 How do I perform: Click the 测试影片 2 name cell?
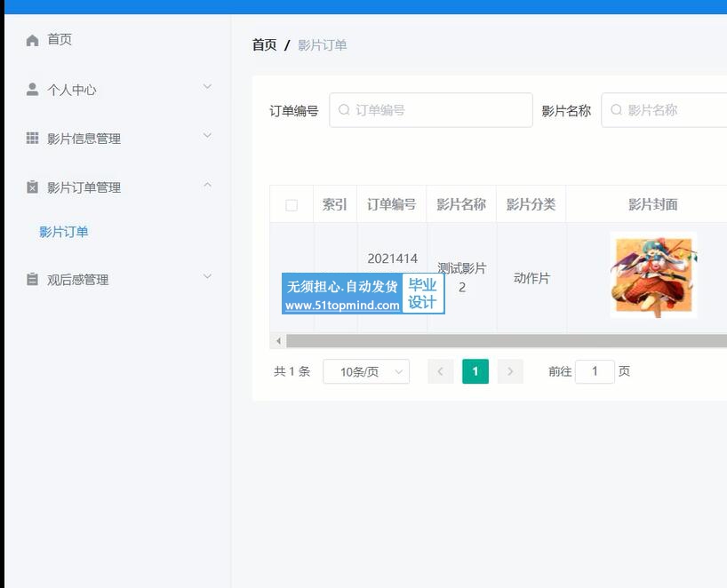click(461, 277)
